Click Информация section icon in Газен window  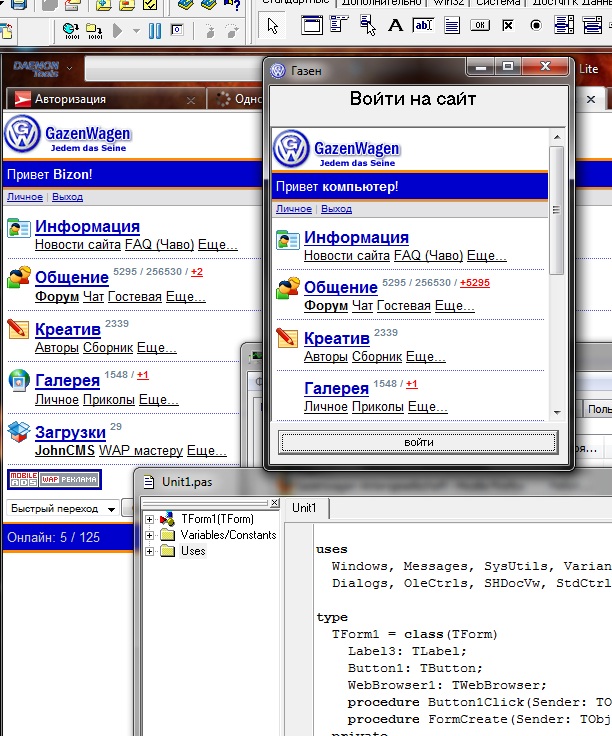pyautogui.click(x=288, y=240)
